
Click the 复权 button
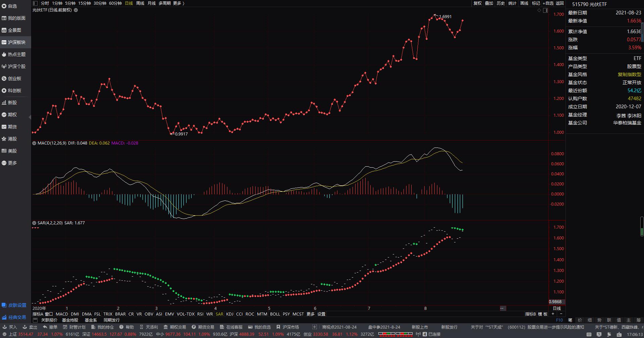[x=478, y=3]
